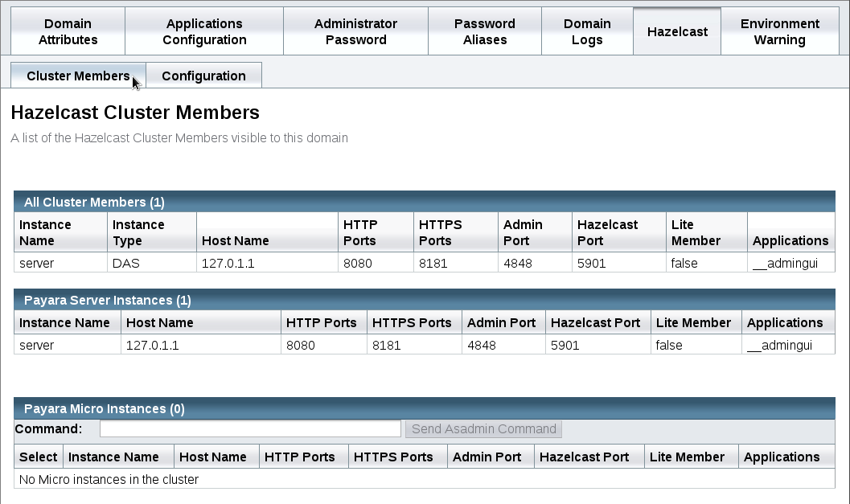Click the Payara Micro Instances header bar
This screenshot has height=504, width=850.
click(424, 408)
